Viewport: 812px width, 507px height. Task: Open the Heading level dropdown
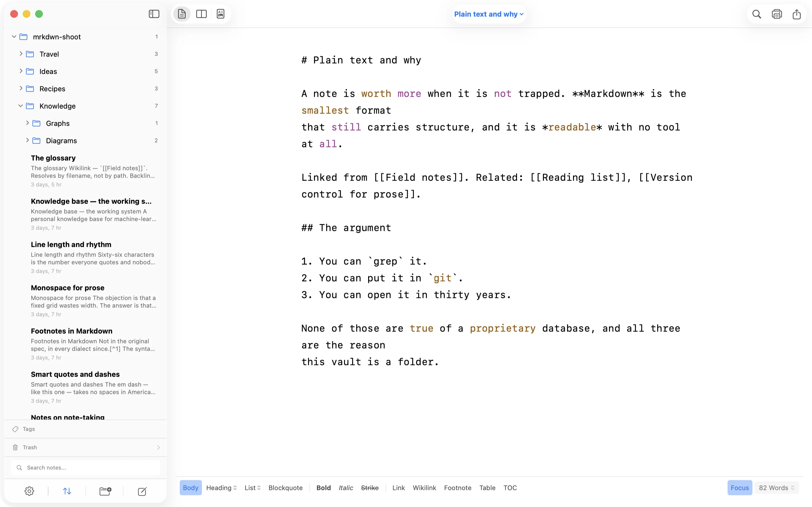(221, 488)
